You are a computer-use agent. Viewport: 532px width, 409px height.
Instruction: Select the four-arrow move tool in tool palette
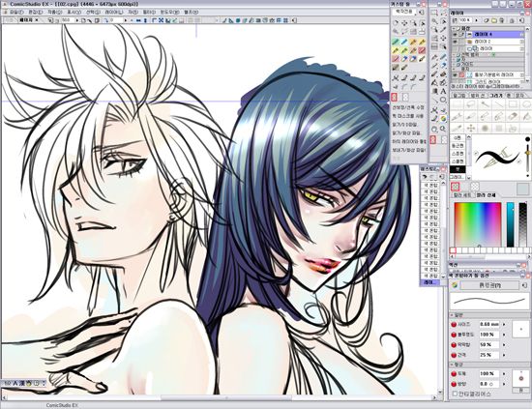pyautogui.click(x=443, y=38)
